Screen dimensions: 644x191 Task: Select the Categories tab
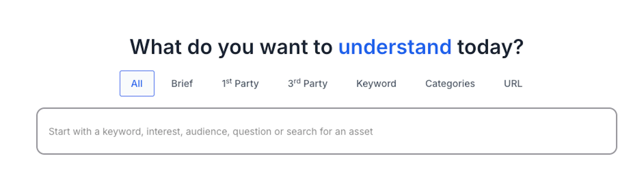(450, 83)
